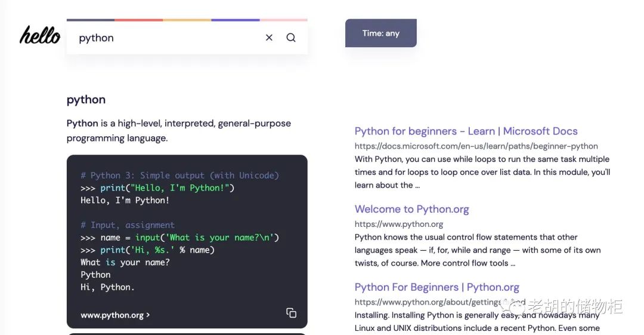Click the hello logo

click(40, 35)
